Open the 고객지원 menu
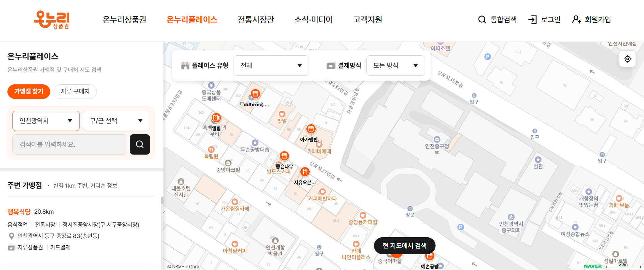Screen dimensions: 644x270 368,20
